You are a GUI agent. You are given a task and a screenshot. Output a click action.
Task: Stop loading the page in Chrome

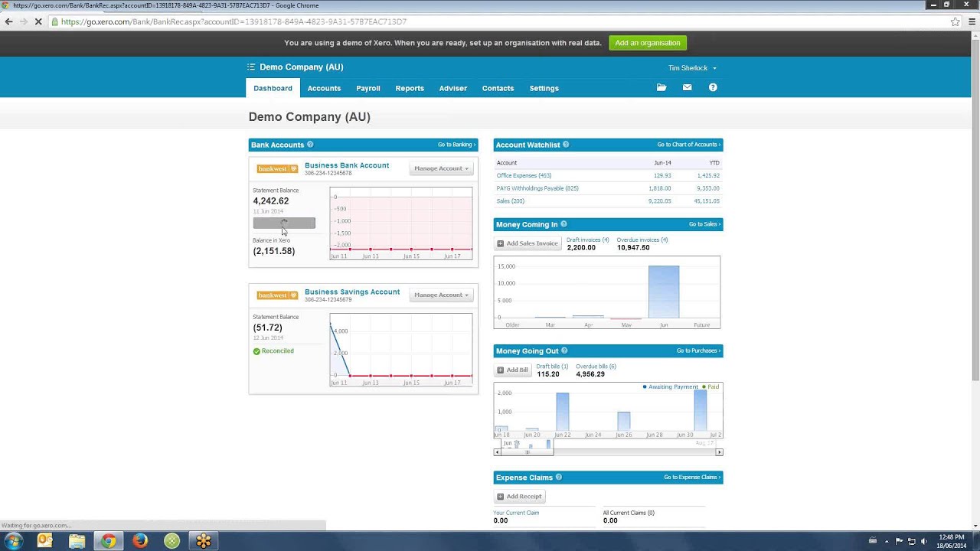(x=38, y=21)
